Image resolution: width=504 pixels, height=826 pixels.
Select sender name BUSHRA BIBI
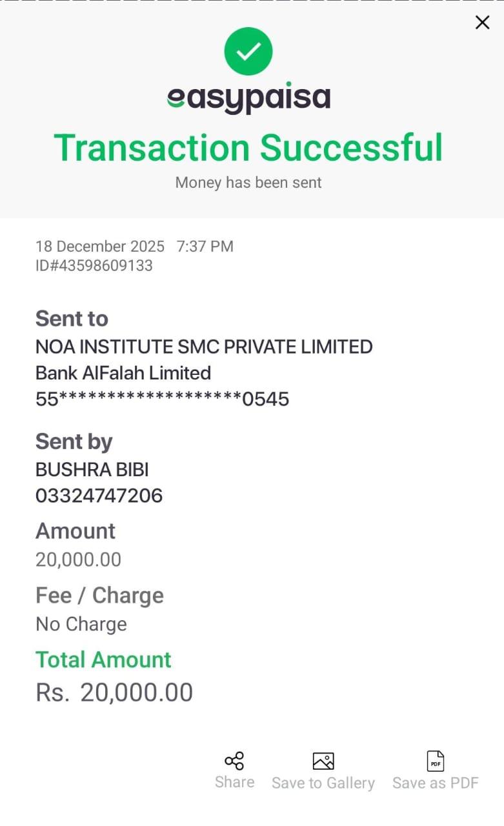(92, 469)
